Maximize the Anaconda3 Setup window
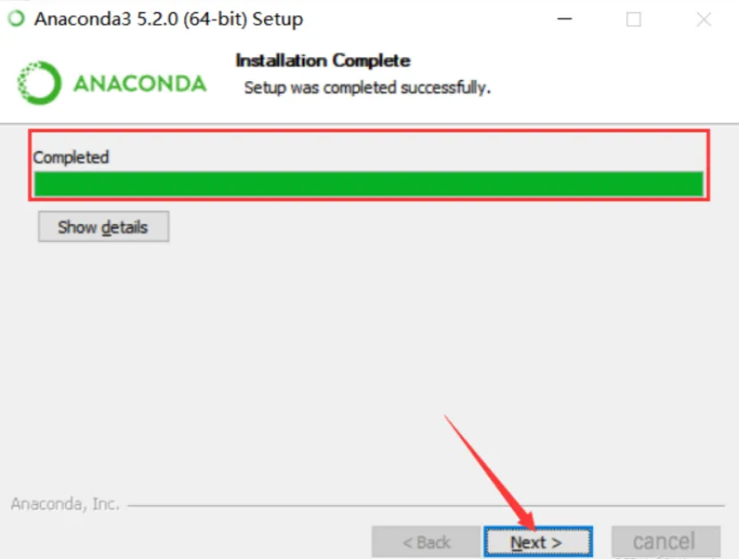The image size is (739, 560). 633,20
